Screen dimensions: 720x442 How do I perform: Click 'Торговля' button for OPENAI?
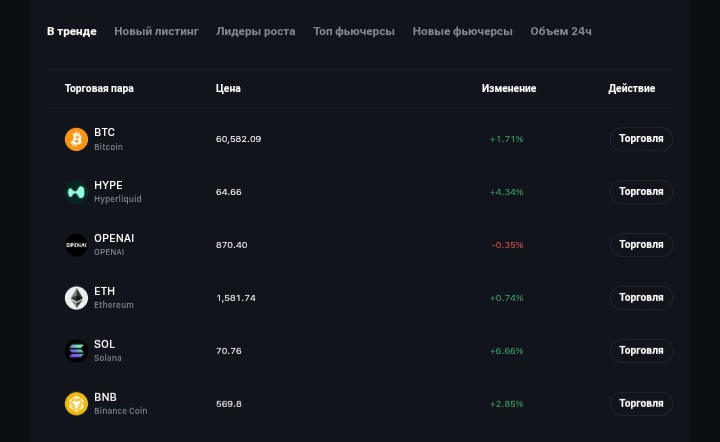641,245
